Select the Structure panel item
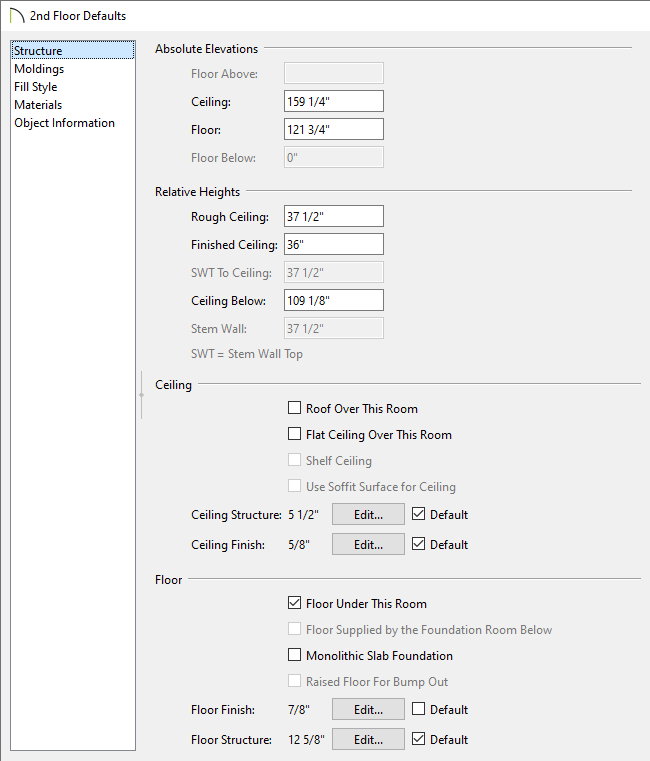 tap(73, 50)
